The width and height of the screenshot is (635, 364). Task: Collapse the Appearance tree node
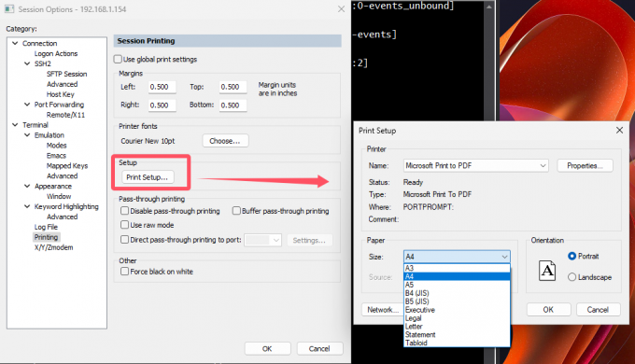tap(27, 186)
